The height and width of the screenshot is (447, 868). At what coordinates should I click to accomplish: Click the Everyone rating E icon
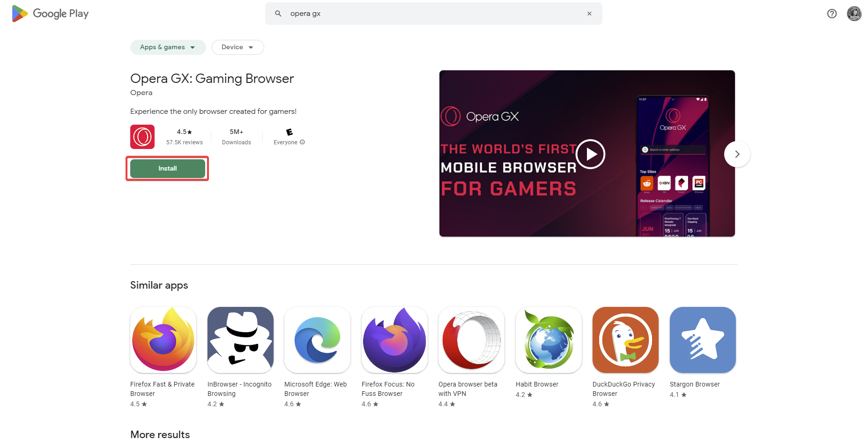(x=289, y=132)
